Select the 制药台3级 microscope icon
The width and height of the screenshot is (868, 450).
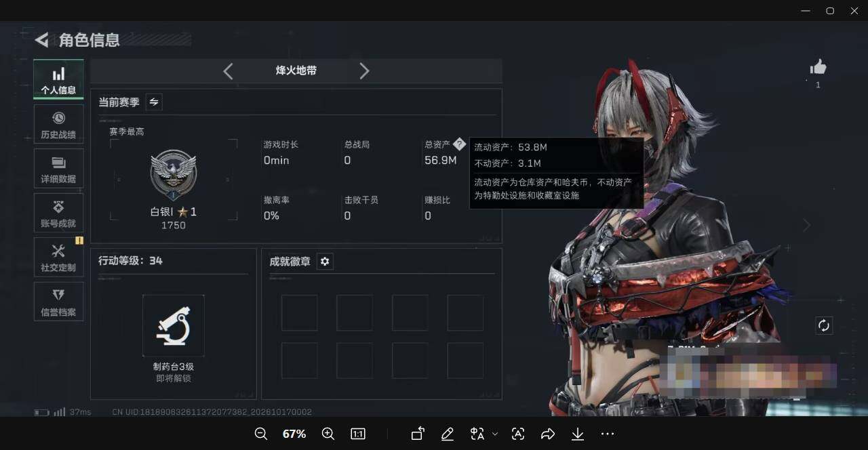[174, 325]
